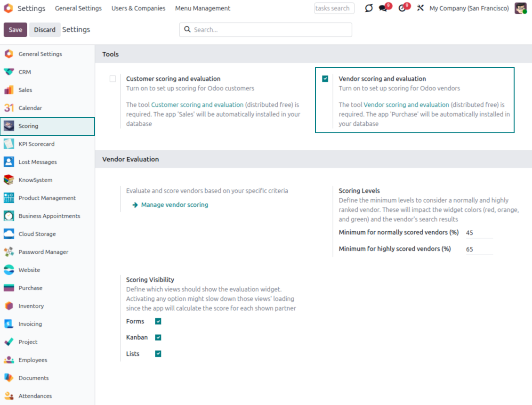This screenshot has height=405, width=532.
Task: Open the activities clock icon
Action: coord(402,8)
